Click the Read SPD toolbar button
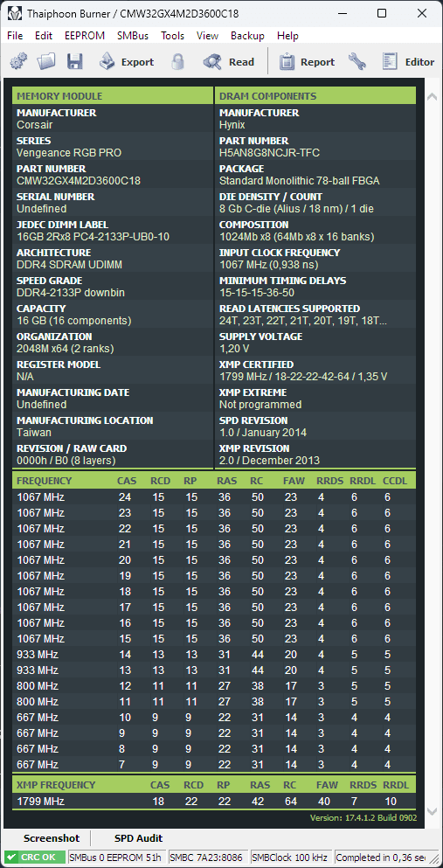The height and width of the screenshot is (868, 443). [x=228, y=61]
